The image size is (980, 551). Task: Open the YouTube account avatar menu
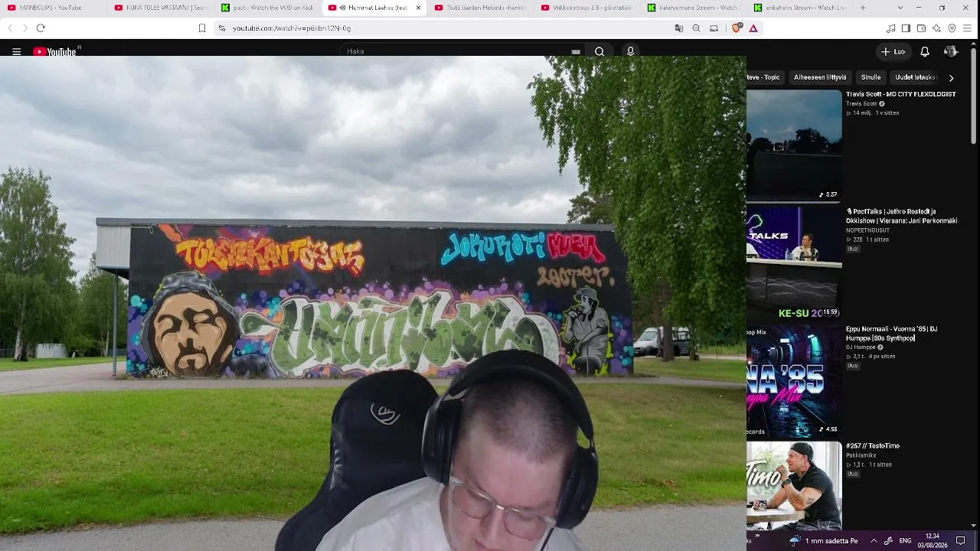tap(951, 52)
